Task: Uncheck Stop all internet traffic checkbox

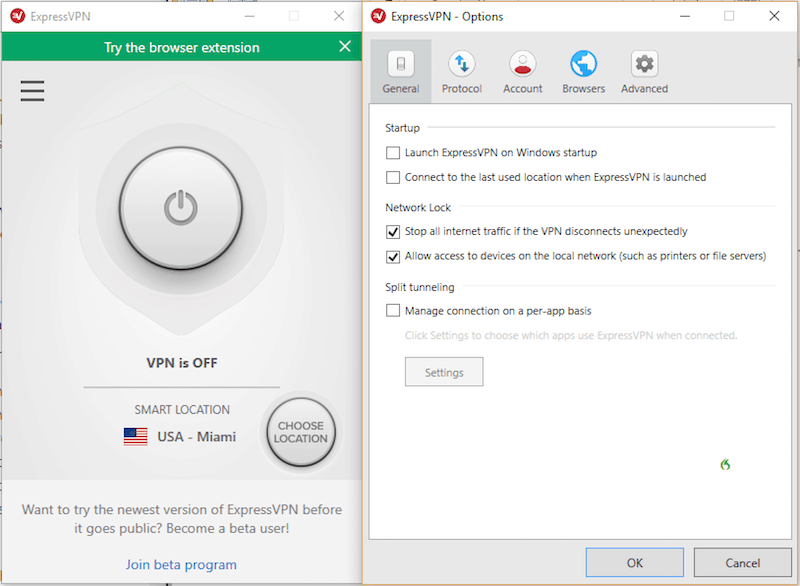Action: click(x=393, y=232)
